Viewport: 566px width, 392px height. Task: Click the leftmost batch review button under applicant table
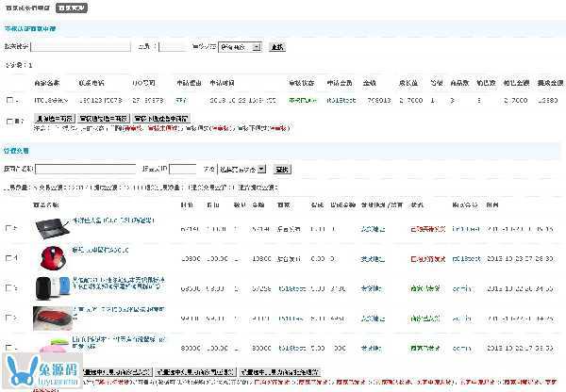click(55, 119)
